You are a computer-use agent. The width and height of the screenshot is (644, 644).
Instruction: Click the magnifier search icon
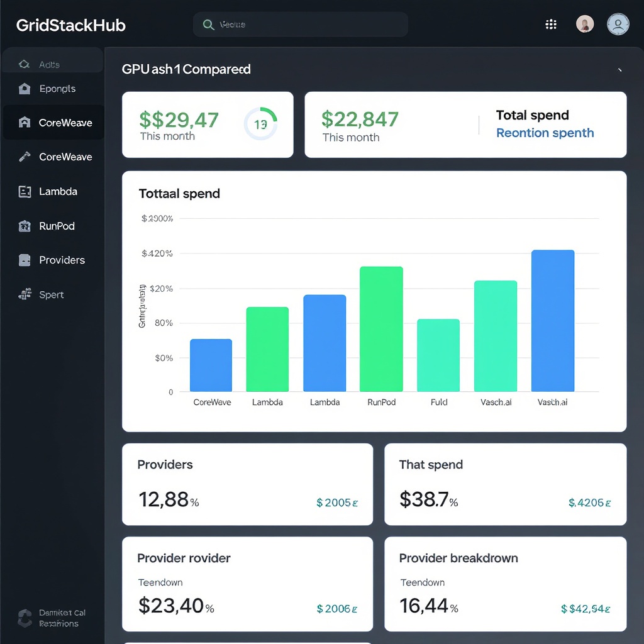point(208,25)
